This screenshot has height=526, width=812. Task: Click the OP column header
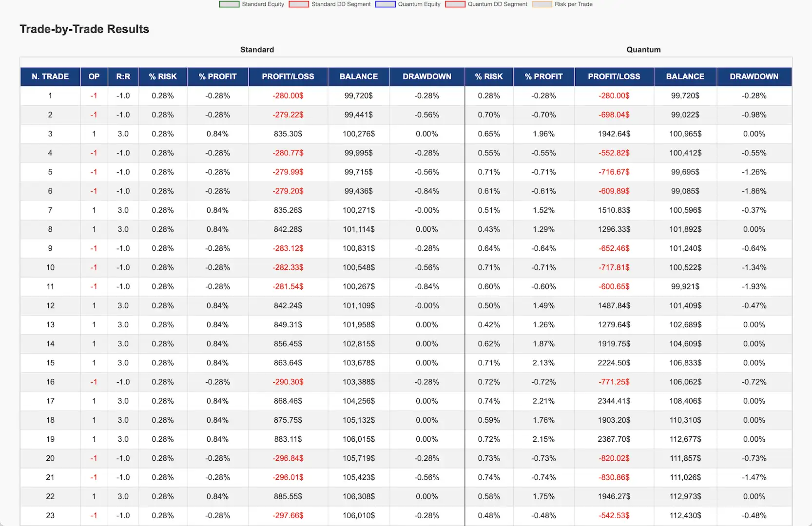coord(94,76)
